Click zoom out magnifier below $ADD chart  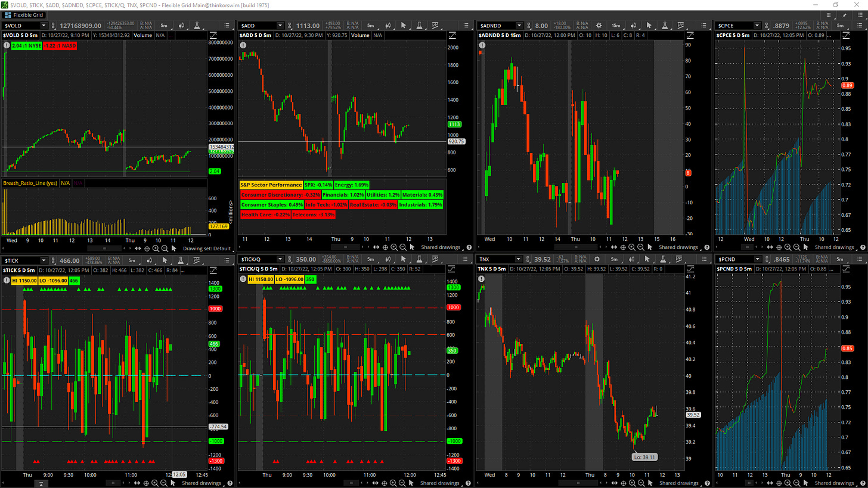pyautogui.click(x=402, y=247)
